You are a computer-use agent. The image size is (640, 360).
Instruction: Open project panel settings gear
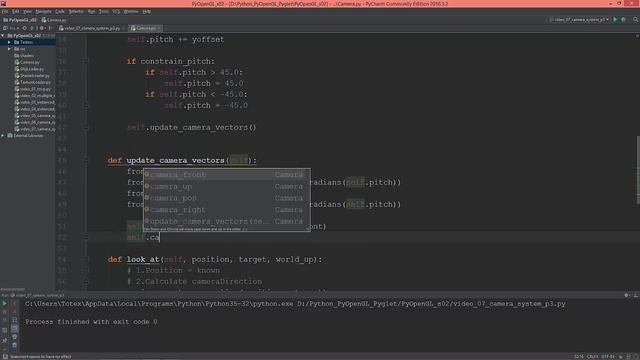click(42, 28)
